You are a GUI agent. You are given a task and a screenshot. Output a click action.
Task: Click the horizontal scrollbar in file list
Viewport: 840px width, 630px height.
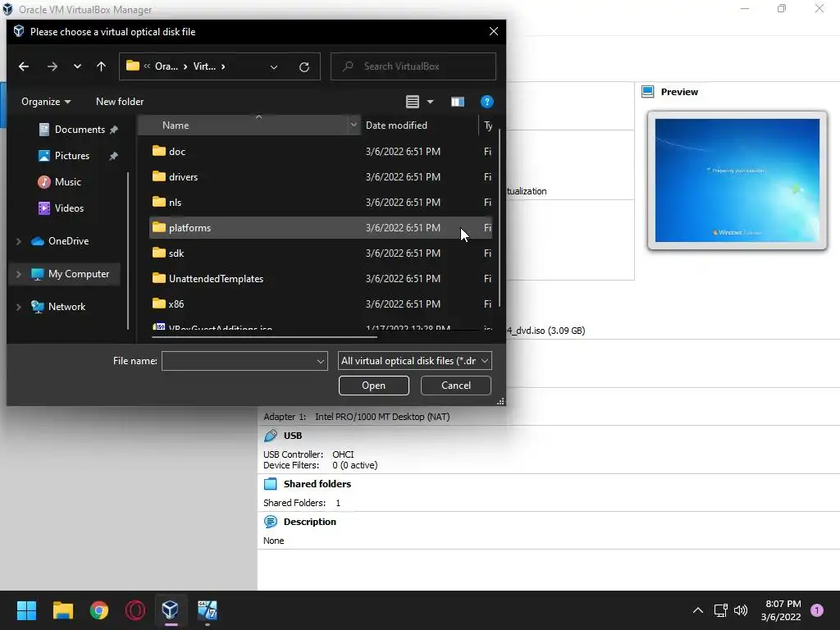point(265,337)
